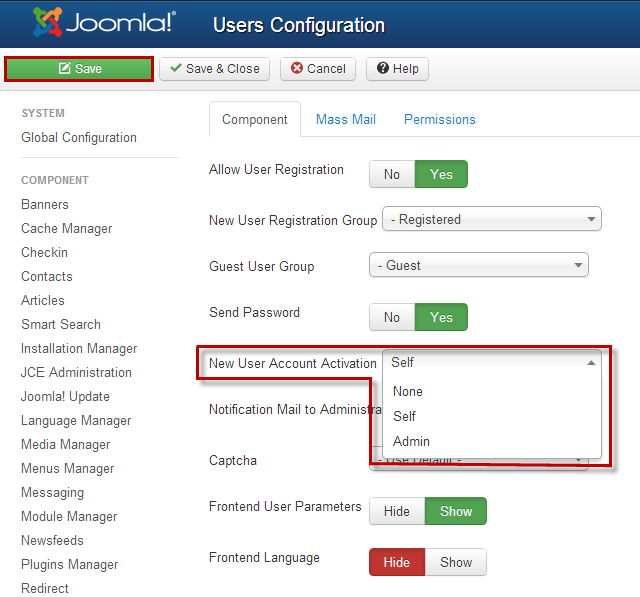640x597 pixels.
Task: Set Send Password to Yes
Action: (441, 317)
